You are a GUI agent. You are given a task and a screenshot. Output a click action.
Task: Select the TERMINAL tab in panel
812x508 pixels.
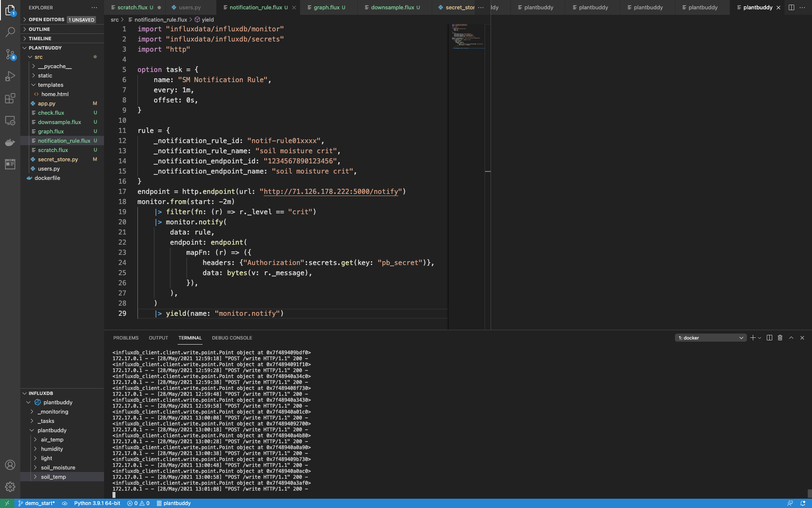[x=190, y=338]
